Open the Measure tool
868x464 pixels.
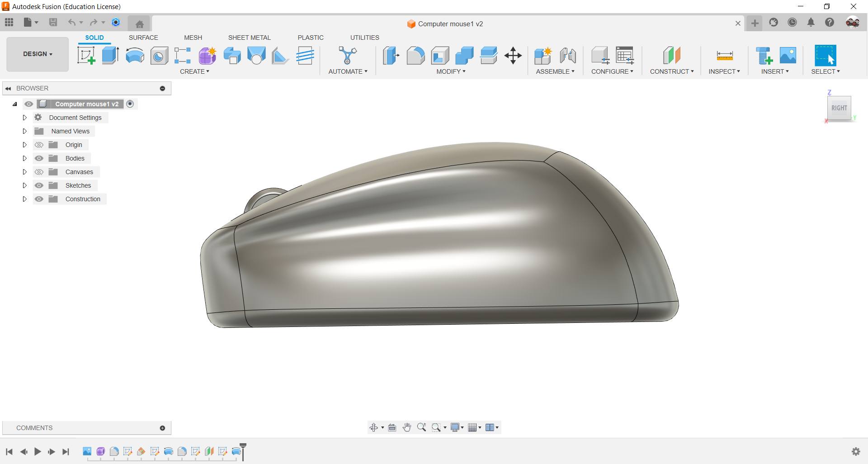pyautogui.click(x=725, y=56)
